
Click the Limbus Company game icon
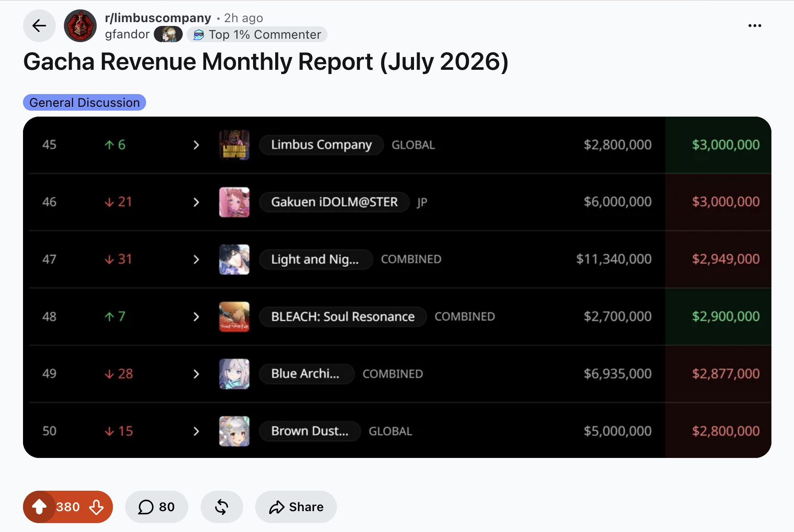tap(234, 145)
